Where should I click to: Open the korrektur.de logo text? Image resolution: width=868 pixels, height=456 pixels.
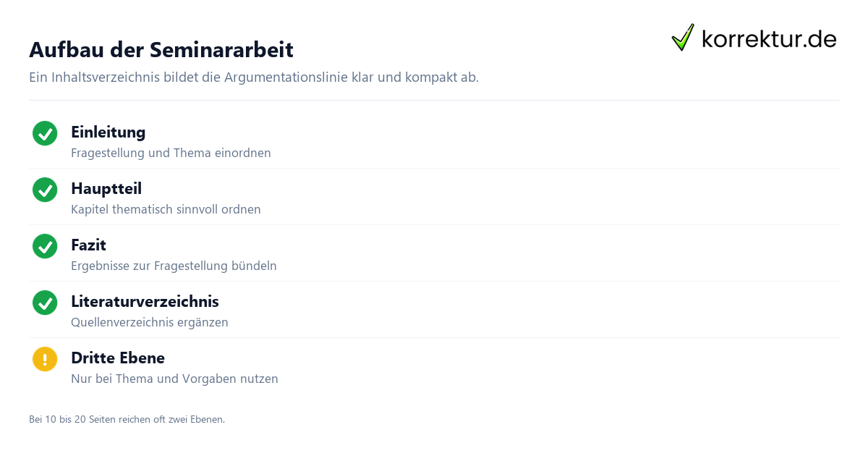pyautogui.click(x=769, y=39)
